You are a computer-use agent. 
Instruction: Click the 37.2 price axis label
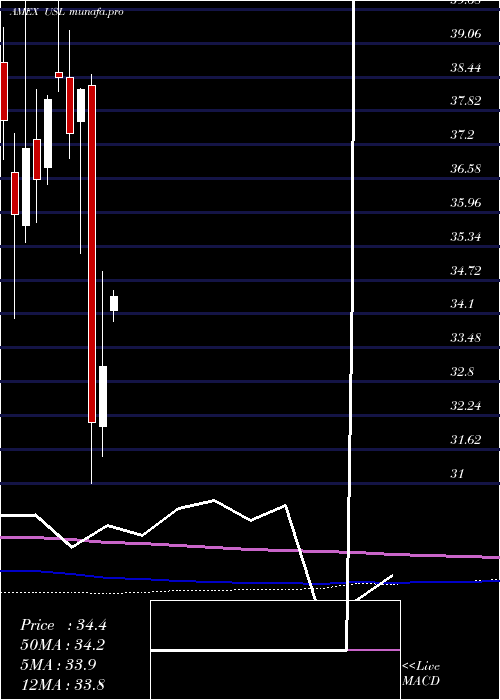click(x=462, y=135)
